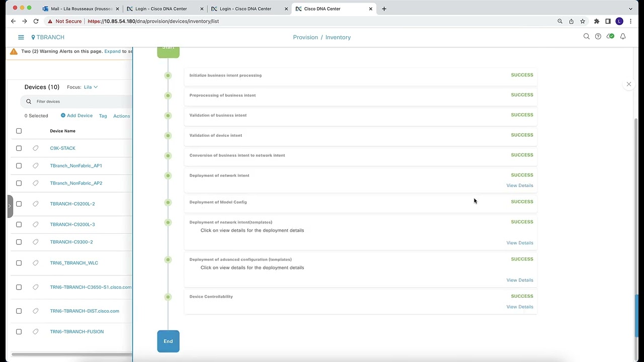
Task: Click the browser address bar URL
Action: point(153,21)
